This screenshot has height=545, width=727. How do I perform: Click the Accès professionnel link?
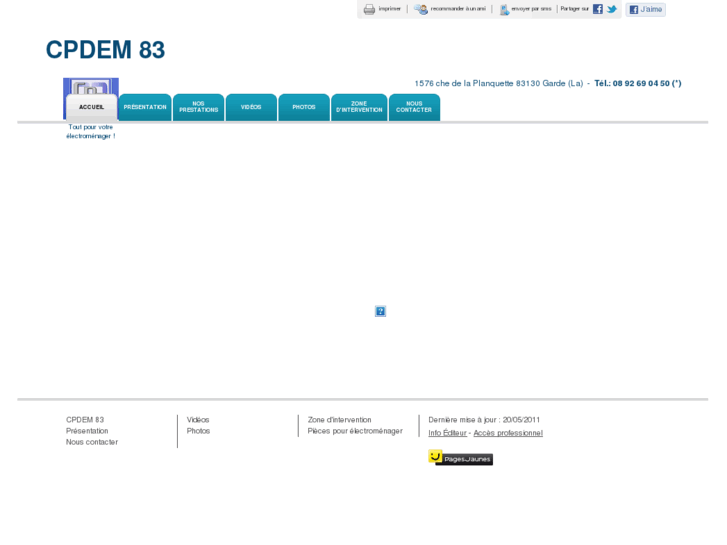pos(508,433)
